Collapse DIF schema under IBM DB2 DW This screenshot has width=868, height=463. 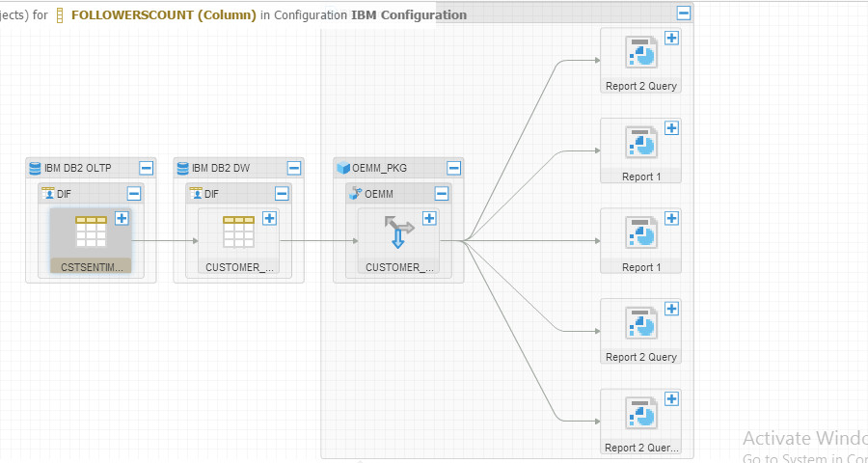pyautogui.click(x=282, y=193)
